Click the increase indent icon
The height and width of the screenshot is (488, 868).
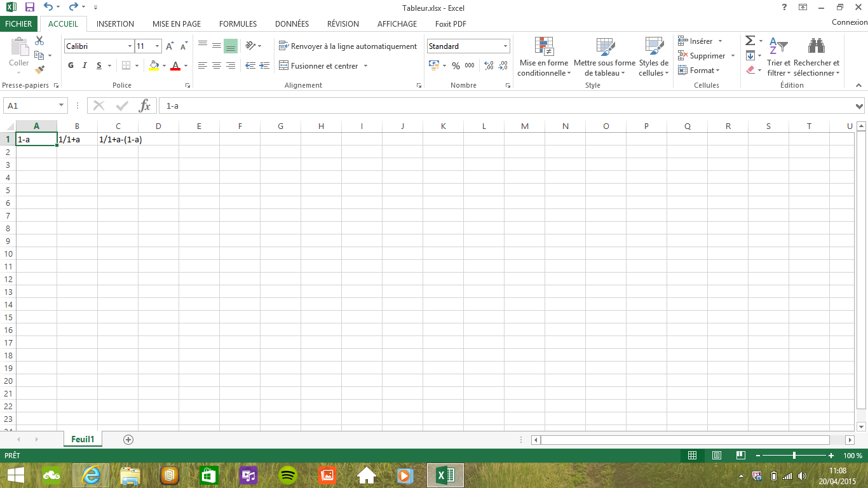point(264,65)
